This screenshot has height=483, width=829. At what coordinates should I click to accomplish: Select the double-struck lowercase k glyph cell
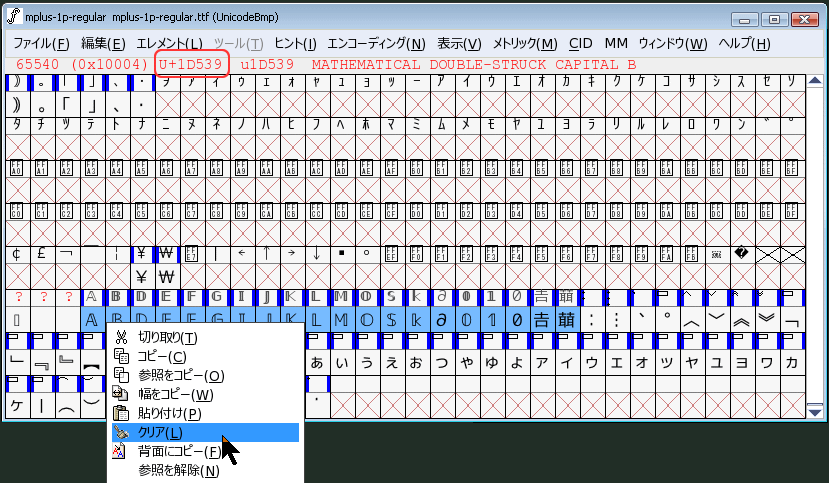(416, 320)
